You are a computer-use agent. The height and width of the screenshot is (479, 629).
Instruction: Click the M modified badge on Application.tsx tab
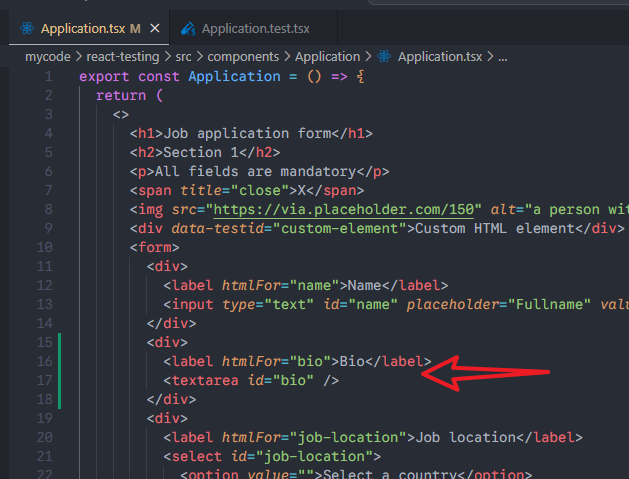[135, 28]
